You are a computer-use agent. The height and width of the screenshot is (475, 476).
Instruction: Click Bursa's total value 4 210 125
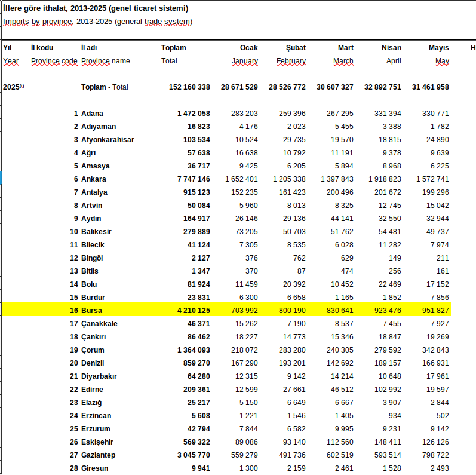194,311
